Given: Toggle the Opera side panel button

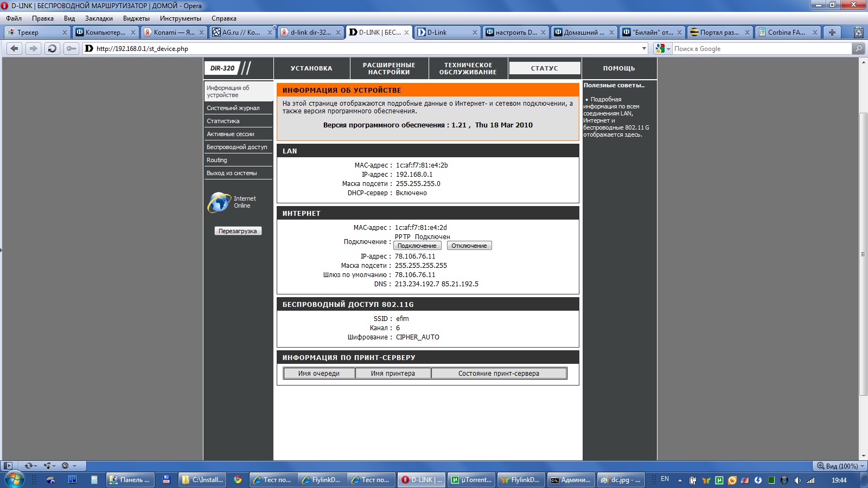Looking at the screenshot, I should 8,466.
